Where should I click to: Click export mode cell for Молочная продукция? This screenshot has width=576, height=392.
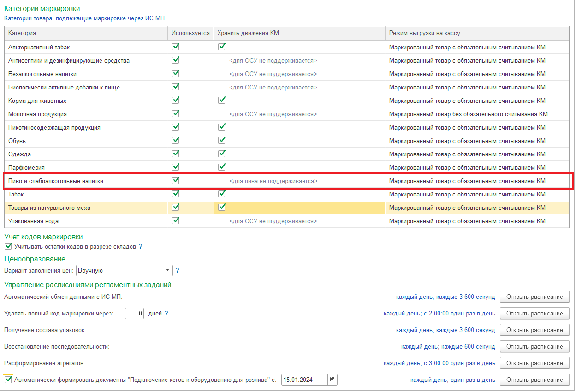468,114
